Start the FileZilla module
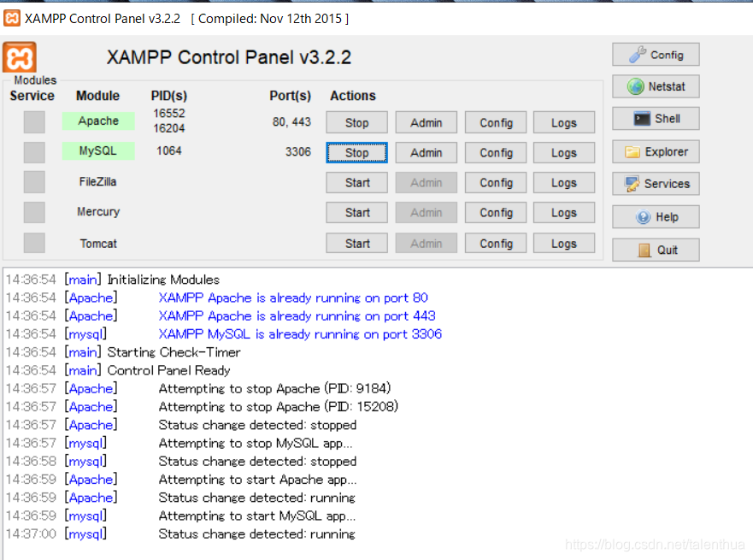This screenshot has height=560, width=753. pyautogui.click(x=356, y=182)
